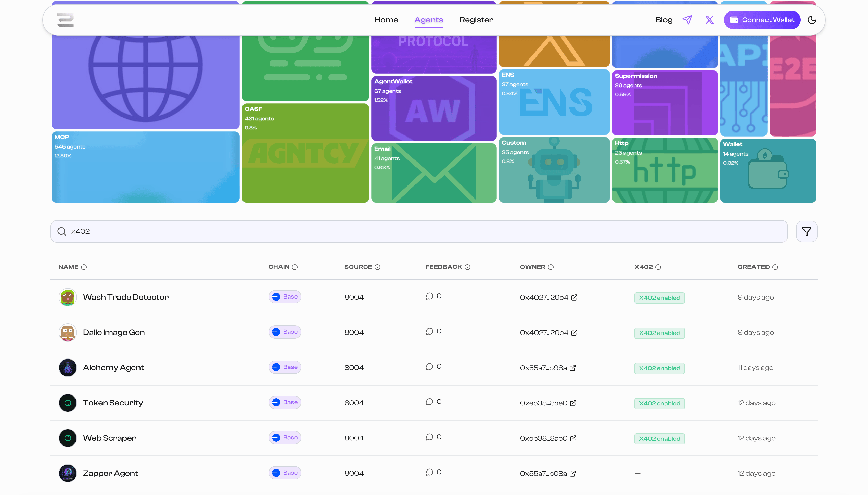Click Wash Trade Detector feedback comment icon
This screenshot has width=868, height=495.
click(429, 296)
